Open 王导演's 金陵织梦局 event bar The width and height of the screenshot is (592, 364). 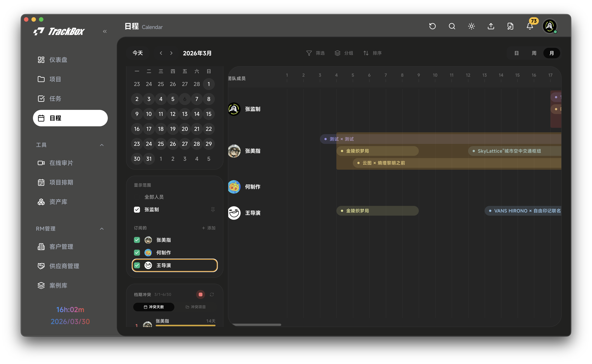pos(377,211)
